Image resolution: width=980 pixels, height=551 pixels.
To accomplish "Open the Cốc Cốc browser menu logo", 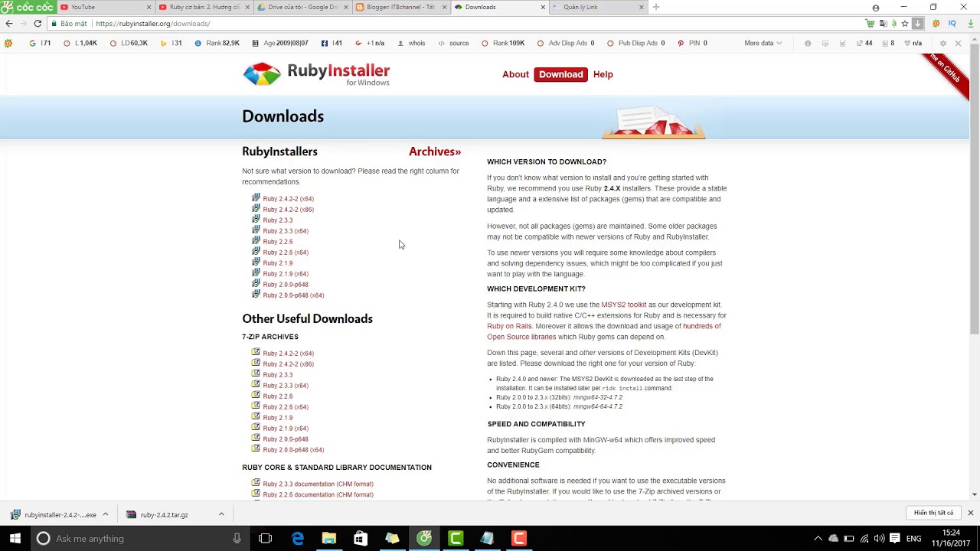I will 28,7.
